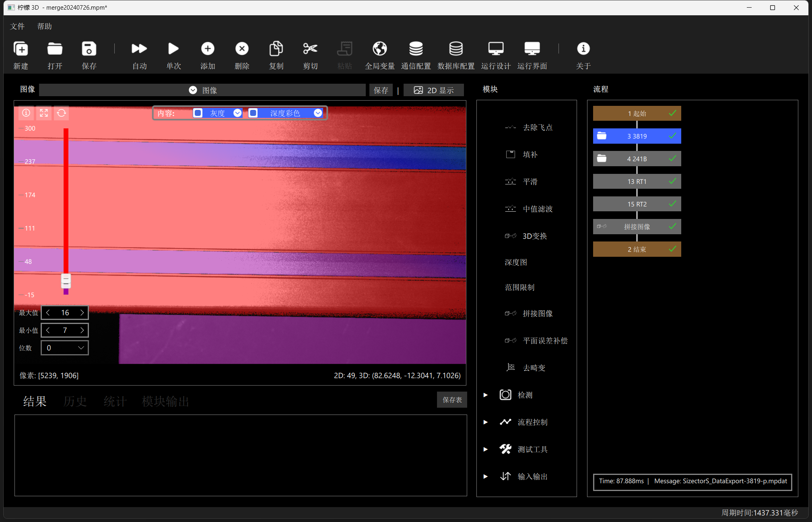
Task: Click the refresh icon on the image viewer
Action: 62,113
